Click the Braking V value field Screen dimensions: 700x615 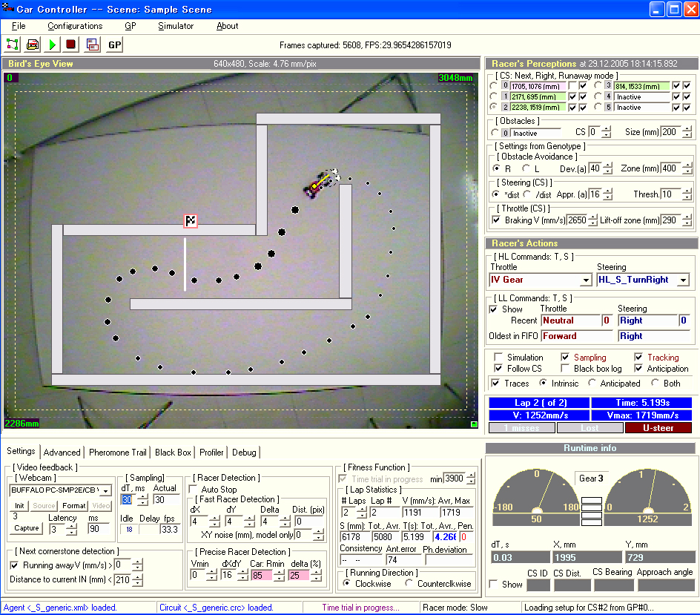577,220
